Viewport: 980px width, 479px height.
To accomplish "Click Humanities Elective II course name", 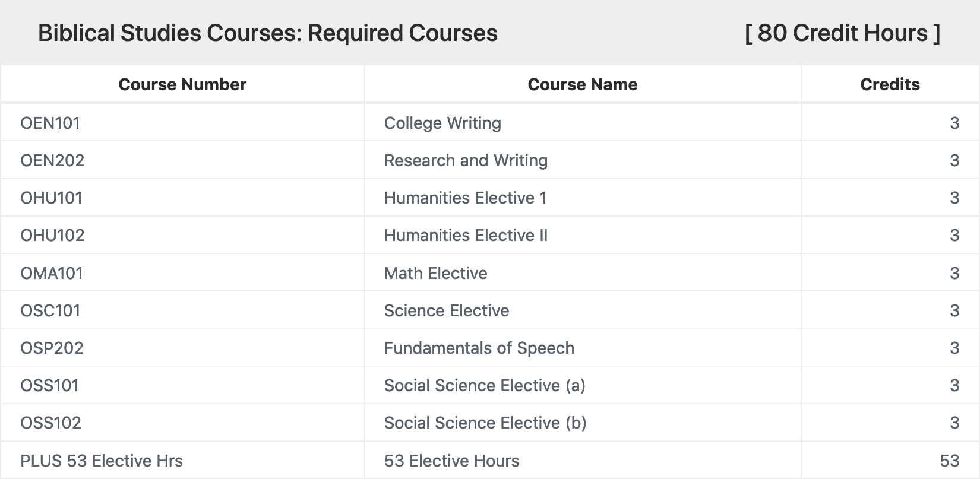I will click(466, 235).
